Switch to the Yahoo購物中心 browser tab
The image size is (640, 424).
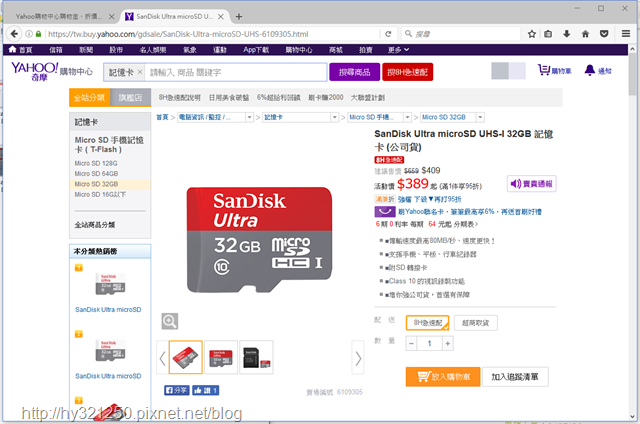59,17
